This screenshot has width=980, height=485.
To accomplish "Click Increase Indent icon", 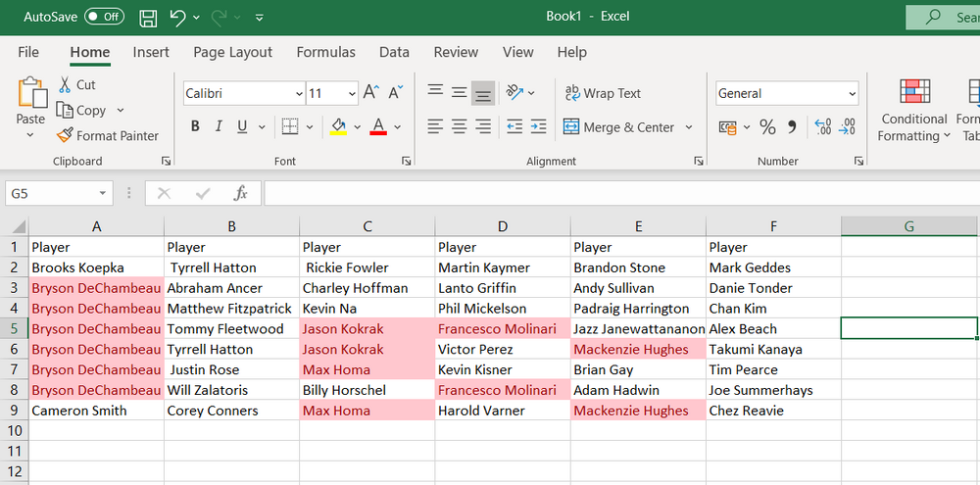I will (538, 126).
